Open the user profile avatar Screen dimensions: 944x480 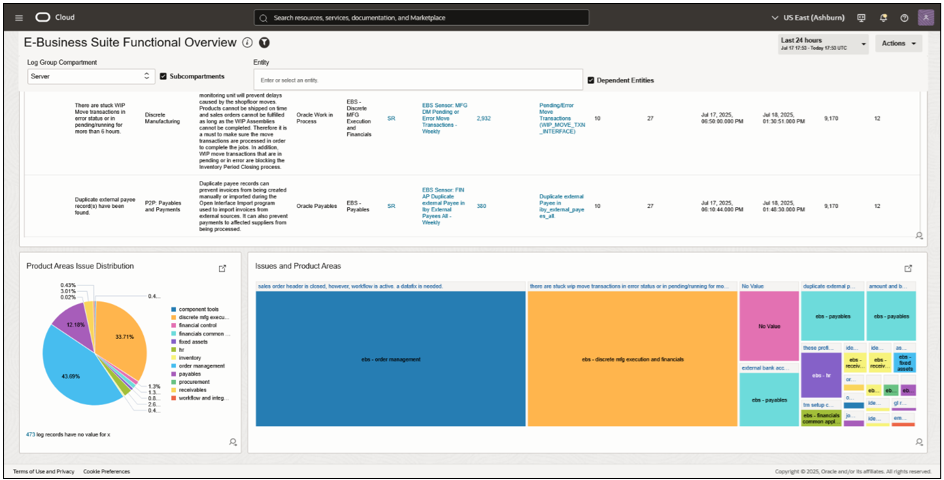[x=926, y=17]
